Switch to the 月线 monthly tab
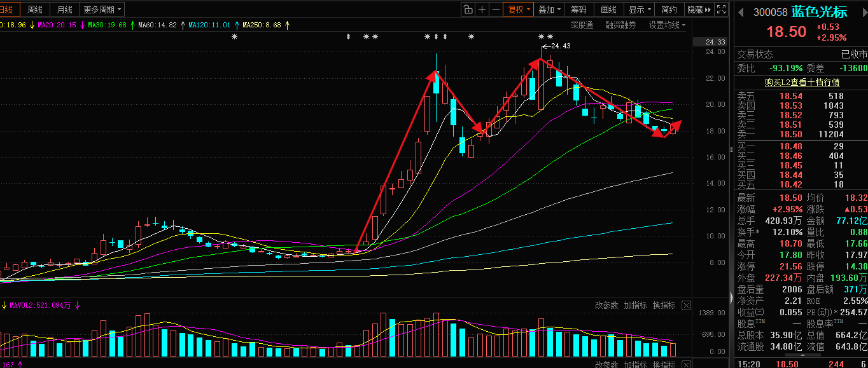Image resolution: width=868 pixels, height=368 pixels. (x=64, y=10)
